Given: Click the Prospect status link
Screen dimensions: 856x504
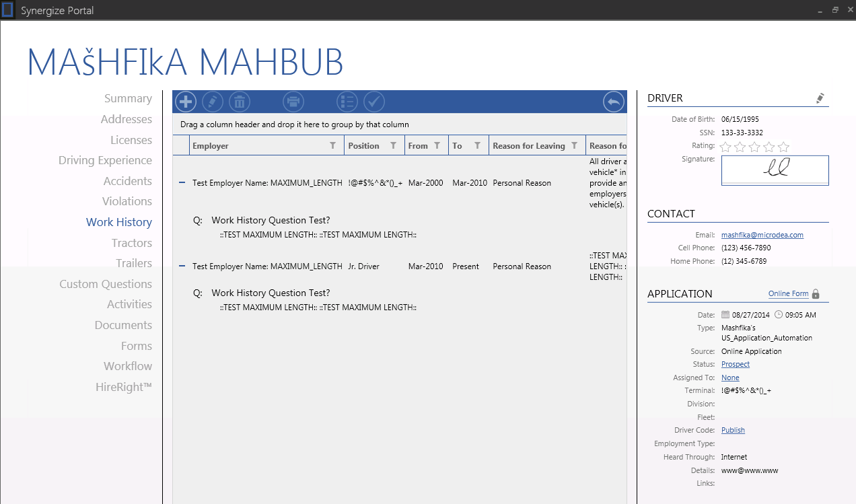Looking at the screenshot, I should coord(735,364).
